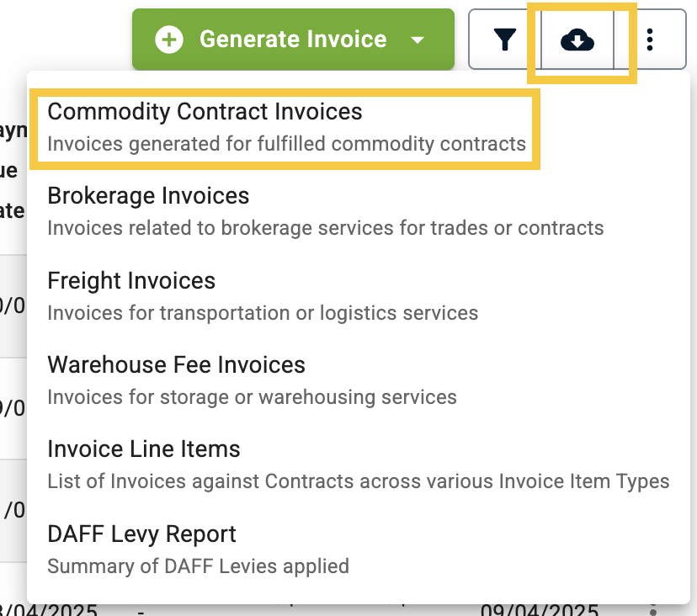
Task: Click 'Invoices for storage or warehousing services' text
Action: (252, 397)
